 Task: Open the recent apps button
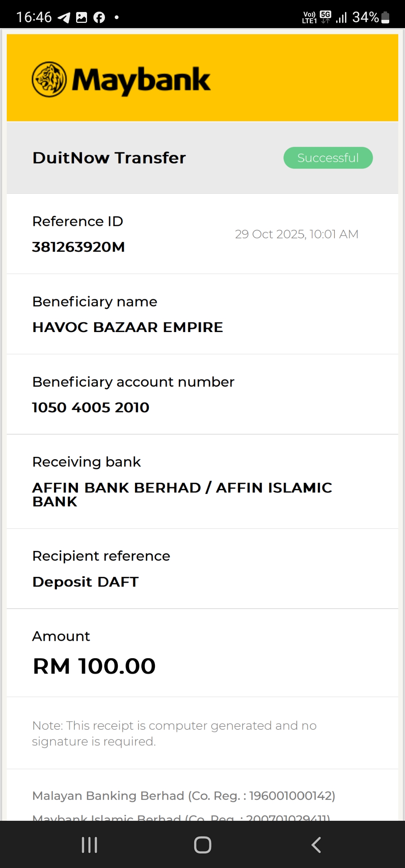[x=90, y=845]
